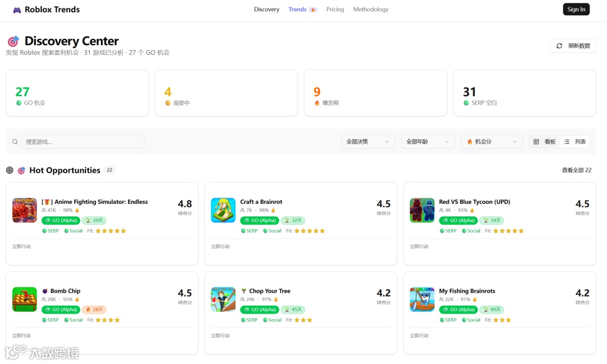
Task: Click the dart target icon before Hot Opportunities
Action: pyautogui.click(x=22, y=170)
